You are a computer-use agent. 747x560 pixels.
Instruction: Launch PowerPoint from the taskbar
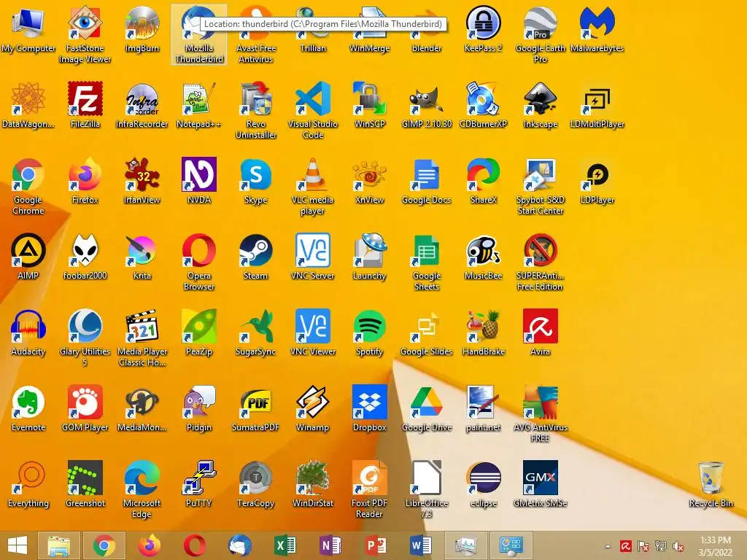pos(376,545)
